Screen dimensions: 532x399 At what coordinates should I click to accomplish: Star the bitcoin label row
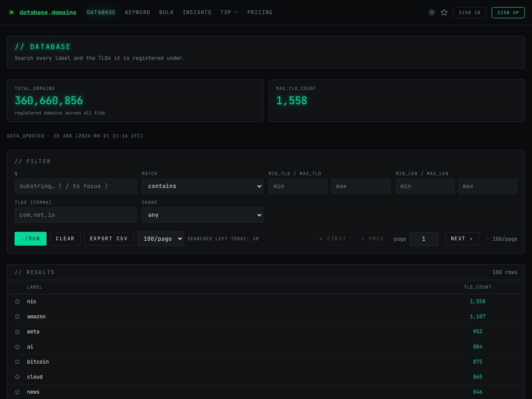click(17, 362)
